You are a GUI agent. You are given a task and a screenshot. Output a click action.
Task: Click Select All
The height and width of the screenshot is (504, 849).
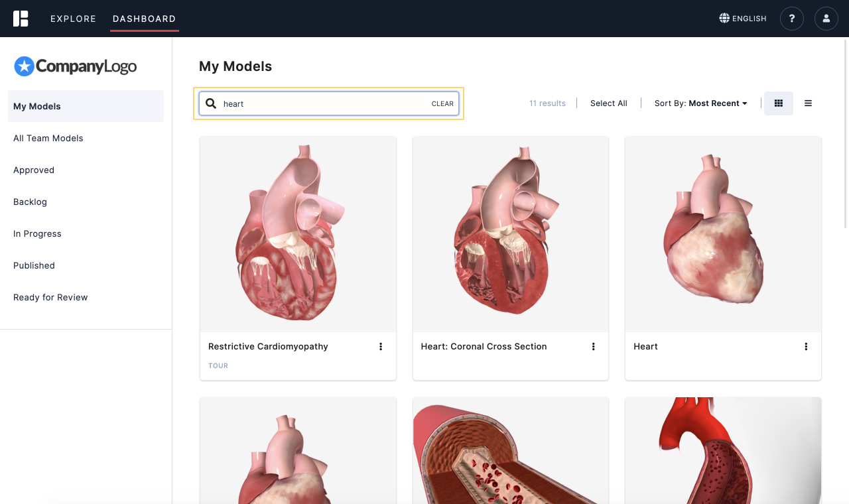click(x=609, y=103)
